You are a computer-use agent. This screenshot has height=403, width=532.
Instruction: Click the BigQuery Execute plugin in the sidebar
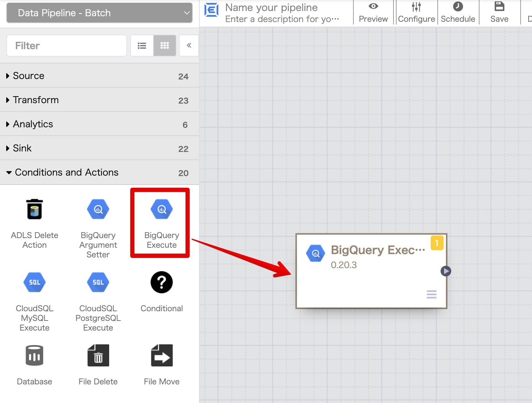(161, 209)
